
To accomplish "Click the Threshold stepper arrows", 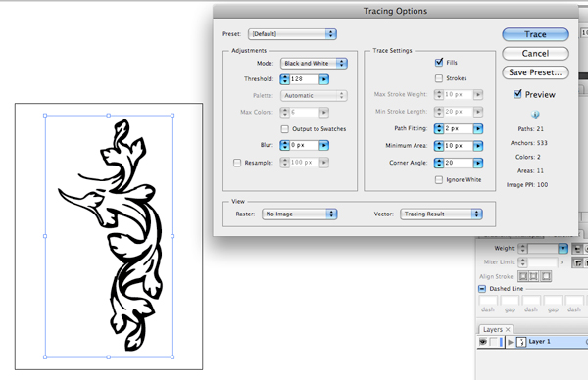I will point(284,79).
